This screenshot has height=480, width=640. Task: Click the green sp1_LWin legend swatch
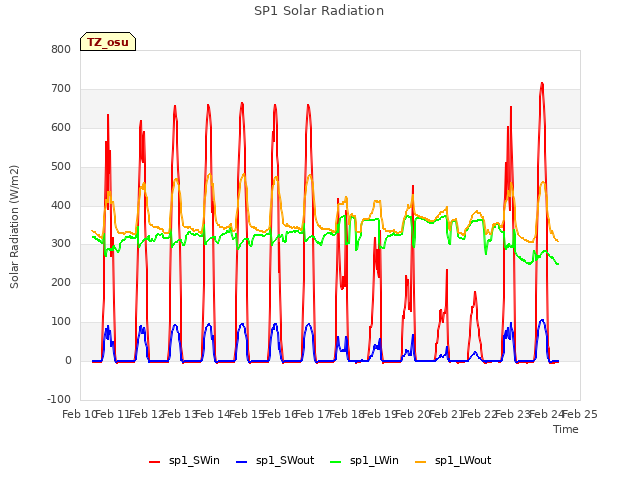(336, 462)
